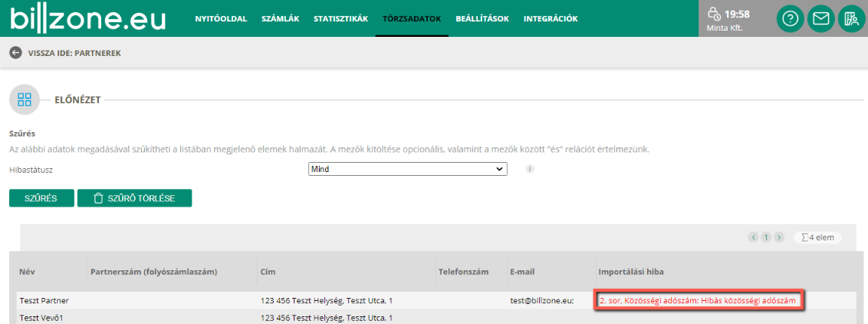Click the billzone.eu logo

(x=88, y=19)
